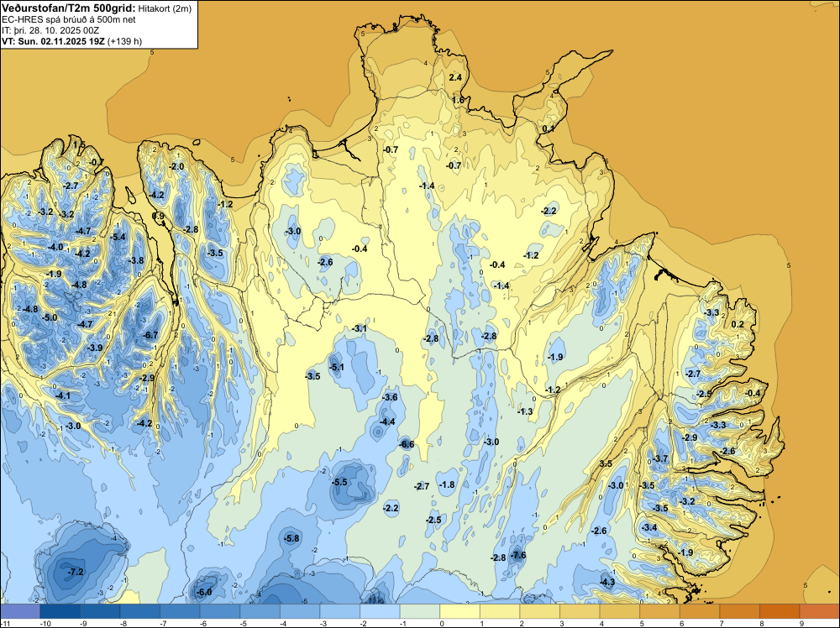The image size is (840, 628).
Task: Pick the legend color between 2 and 3
Action: coord(540,611)
